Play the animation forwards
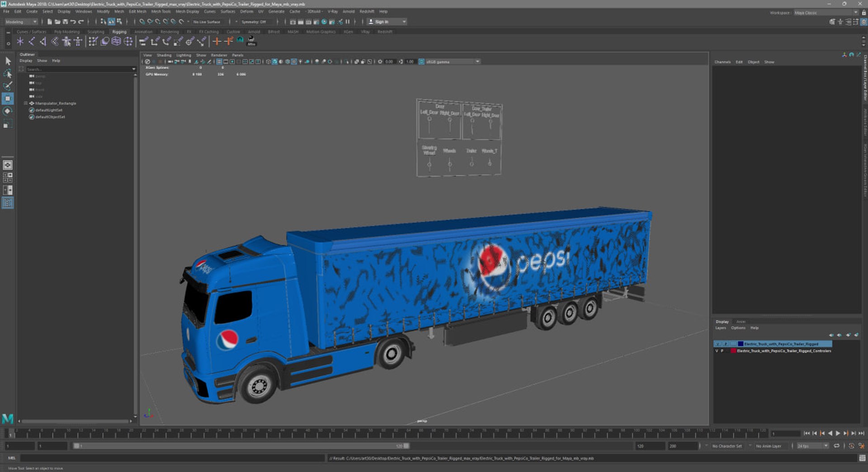Viewport: 868px width, 472px height. tap(838, 433)
